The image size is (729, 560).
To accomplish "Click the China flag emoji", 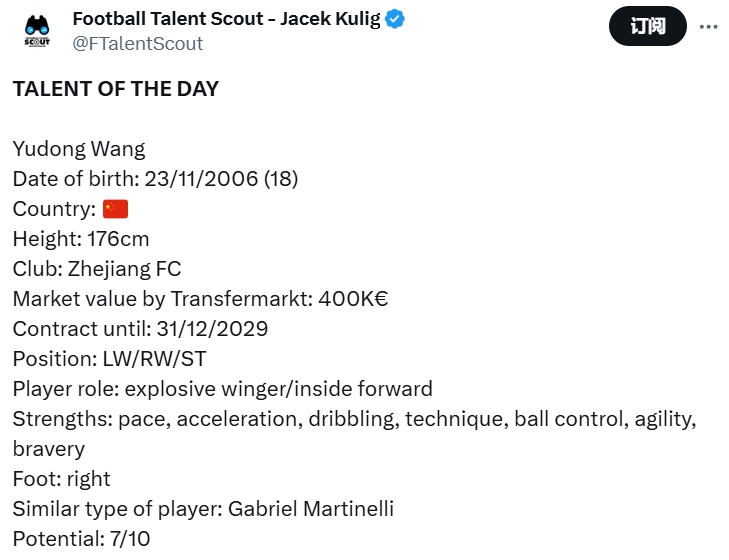I will (x=116, y=209).
